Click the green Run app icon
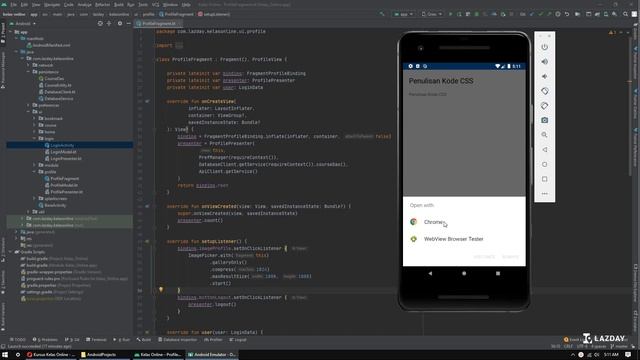 click(451, 14)
